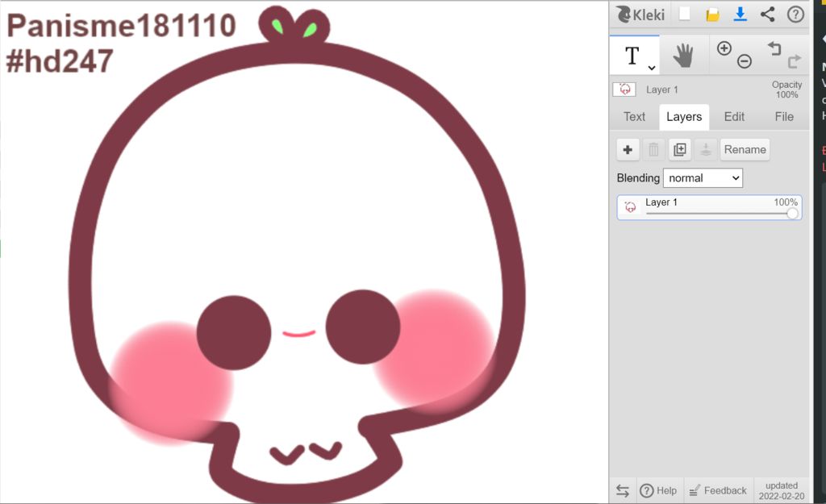Open Help at the bottom bar
This screenshot has width=826, height=504.
pyautogui.click(x=658, y=491)
